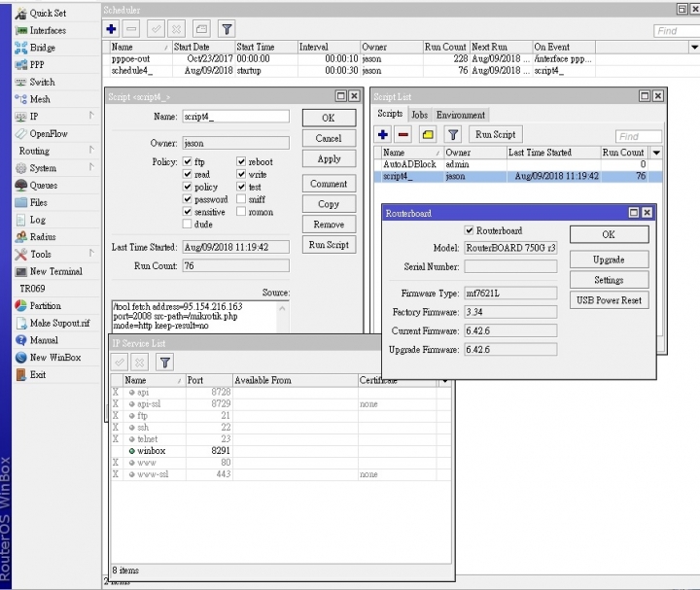Open Queues in sidebar
The width and height of the screenshot is (700, 590).
pyautogui.click(x=44, y=186)
